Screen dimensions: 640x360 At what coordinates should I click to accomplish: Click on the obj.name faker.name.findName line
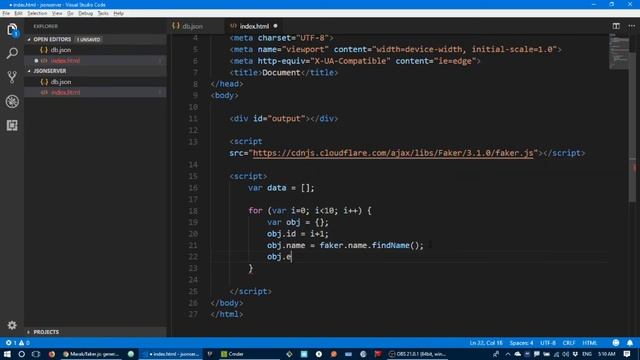(345, 245)
